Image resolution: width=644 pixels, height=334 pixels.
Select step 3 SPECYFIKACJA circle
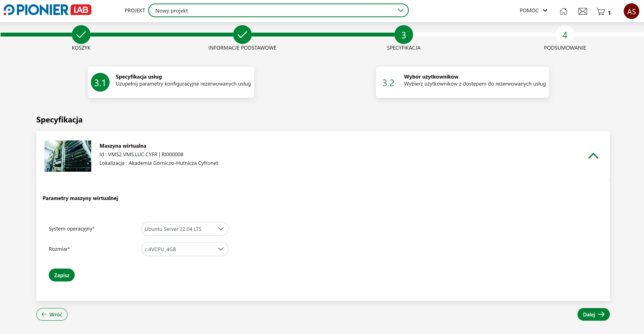point(404,35)
